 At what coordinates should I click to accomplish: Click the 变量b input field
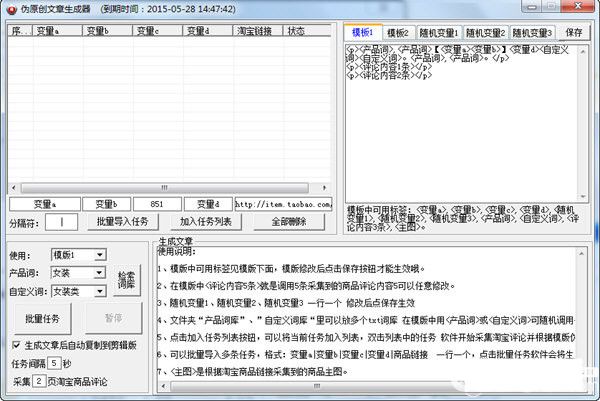tap(107, 204)
